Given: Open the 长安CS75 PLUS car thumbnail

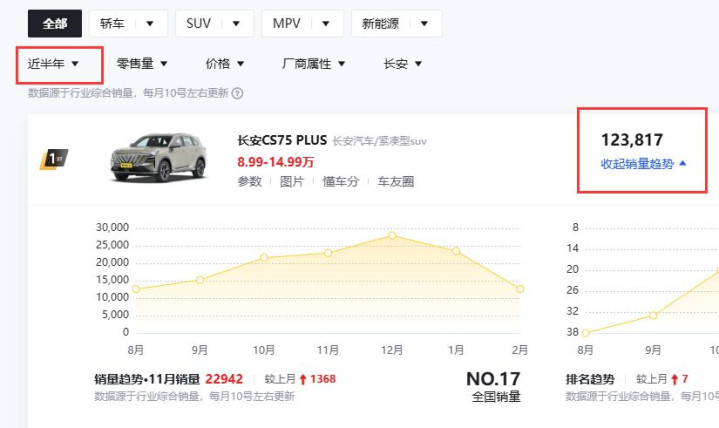Looking at the screenshot, I should (x=158, y=157).
